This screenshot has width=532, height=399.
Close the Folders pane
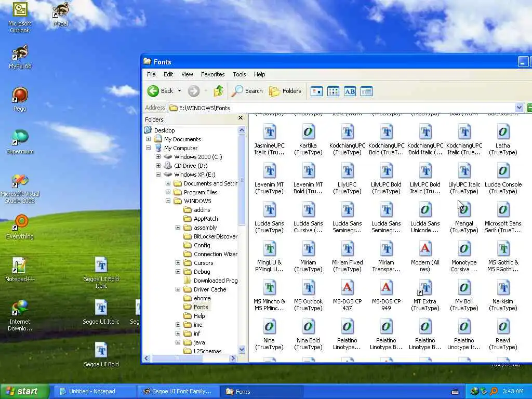tap(241, 118)
